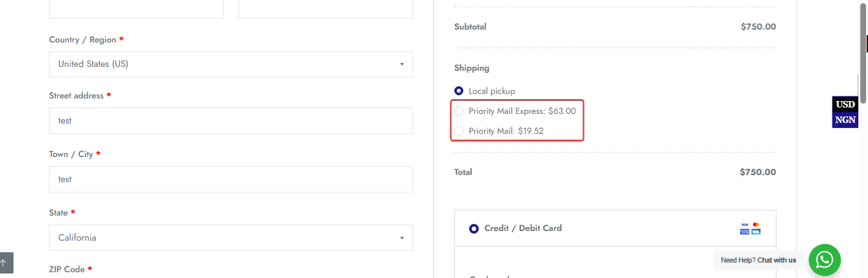Viewport: 868px width, 278px height.
Task: Open the WhatsApp chat bubble icon
Action: point(825,260)
